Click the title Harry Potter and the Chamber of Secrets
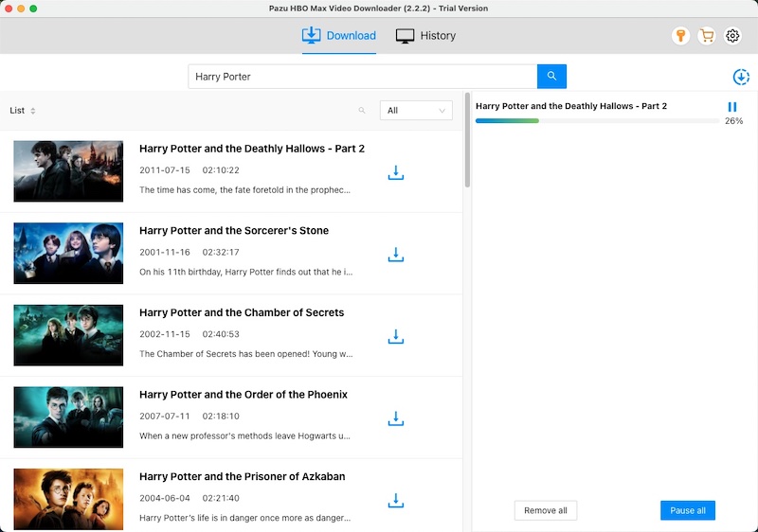758x532 pixels. click(x=242, y=312)
